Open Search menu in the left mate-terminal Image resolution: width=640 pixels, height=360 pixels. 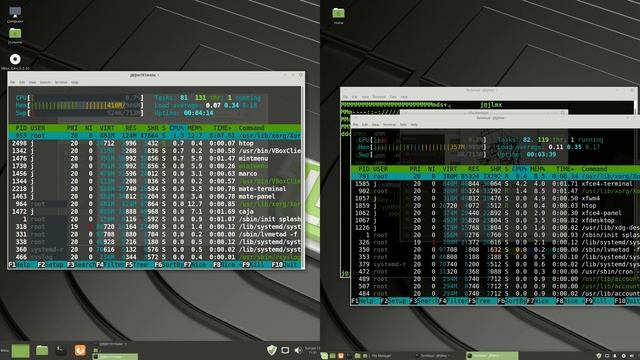(45, 82)
